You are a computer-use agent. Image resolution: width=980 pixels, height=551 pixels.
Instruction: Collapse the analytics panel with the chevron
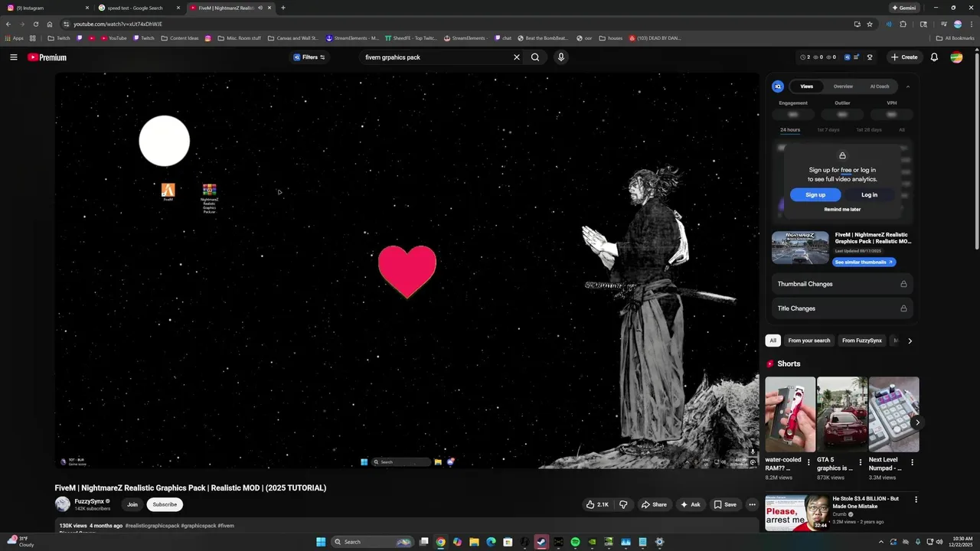[x=908, y=86]
